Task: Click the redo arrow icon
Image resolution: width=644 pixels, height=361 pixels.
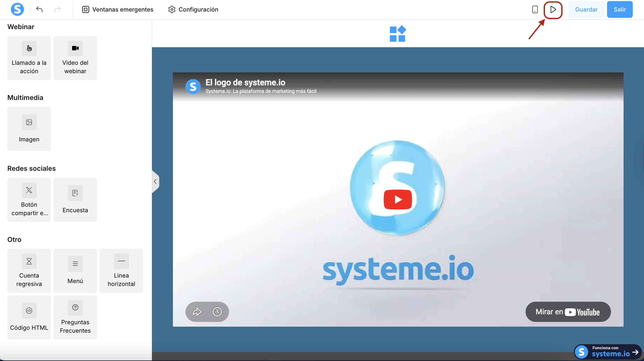Action: click(57, 9)
